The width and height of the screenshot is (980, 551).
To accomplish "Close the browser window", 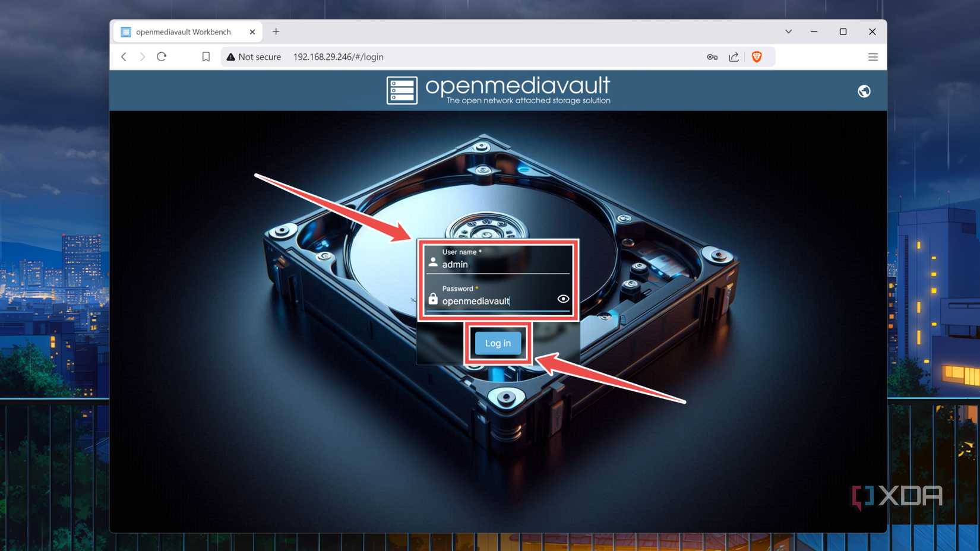I will 872,31.
